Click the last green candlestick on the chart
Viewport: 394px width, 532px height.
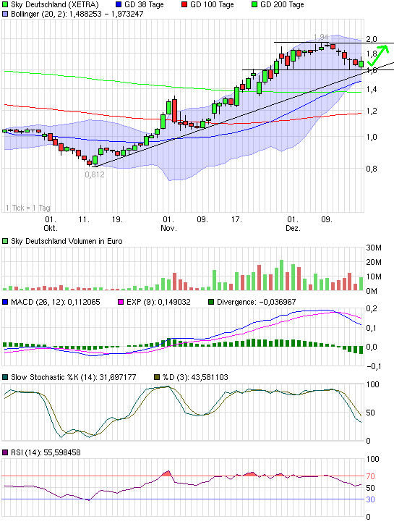pyautogui.click(x=361, y=64)
